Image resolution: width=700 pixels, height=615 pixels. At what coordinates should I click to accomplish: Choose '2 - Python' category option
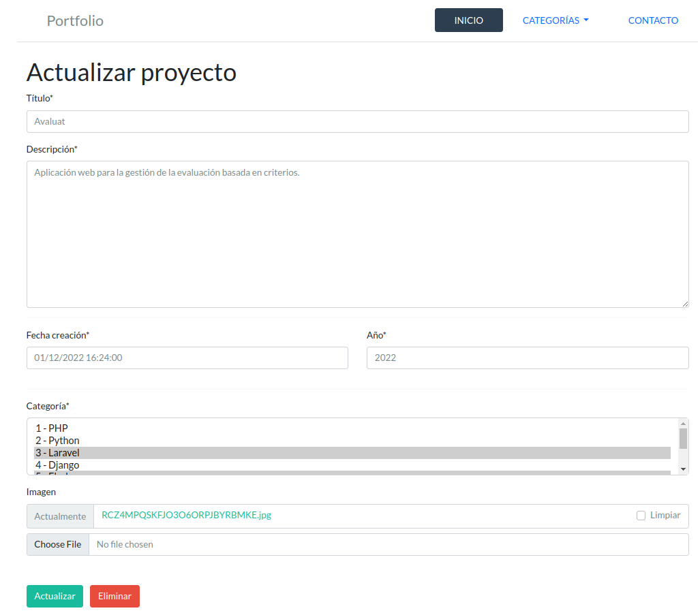pos(57,441)
